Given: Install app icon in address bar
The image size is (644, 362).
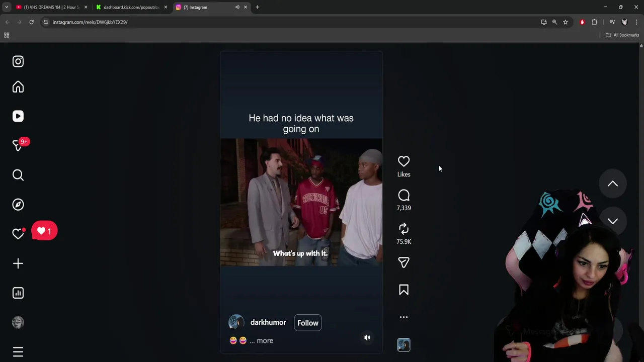Looking at the screenshot, I should point(544,22).
